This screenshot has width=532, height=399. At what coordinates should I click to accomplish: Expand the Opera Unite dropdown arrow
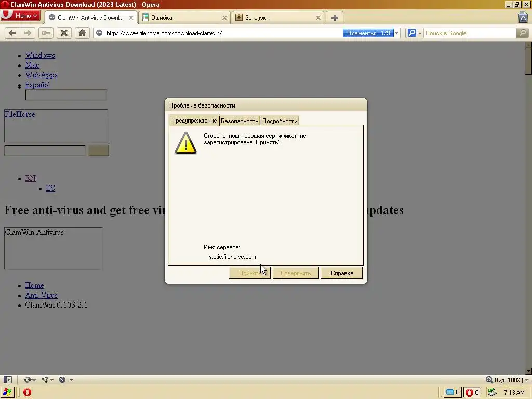51,380
